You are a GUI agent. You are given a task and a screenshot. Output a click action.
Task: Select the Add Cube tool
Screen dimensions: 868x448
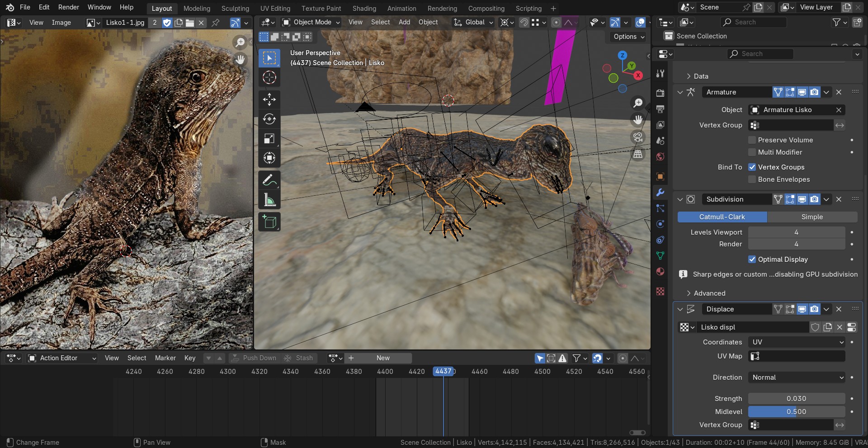pyautogui.click(x=269, y=222)
